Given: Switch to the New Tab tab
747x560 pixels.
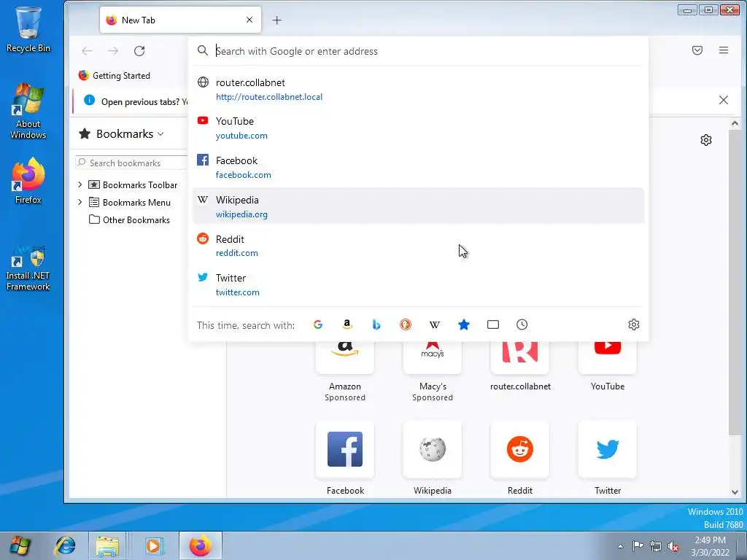Looking at the screenshot, I should tap(180, 20).
